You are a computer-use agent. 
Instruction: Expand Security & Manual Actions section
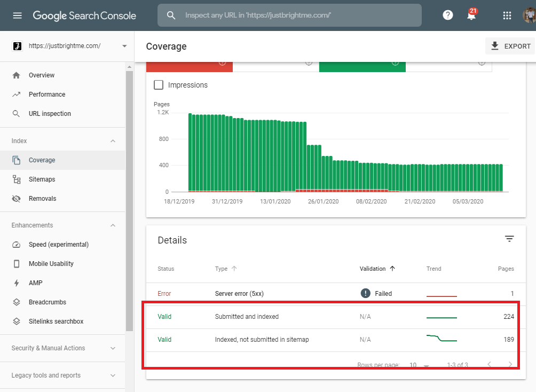tap(113, 348)
